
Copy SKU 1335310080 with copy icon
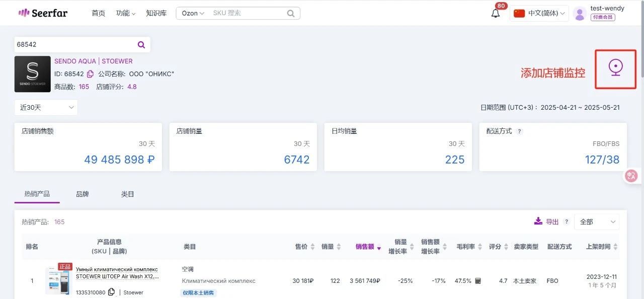coord(112,292)
